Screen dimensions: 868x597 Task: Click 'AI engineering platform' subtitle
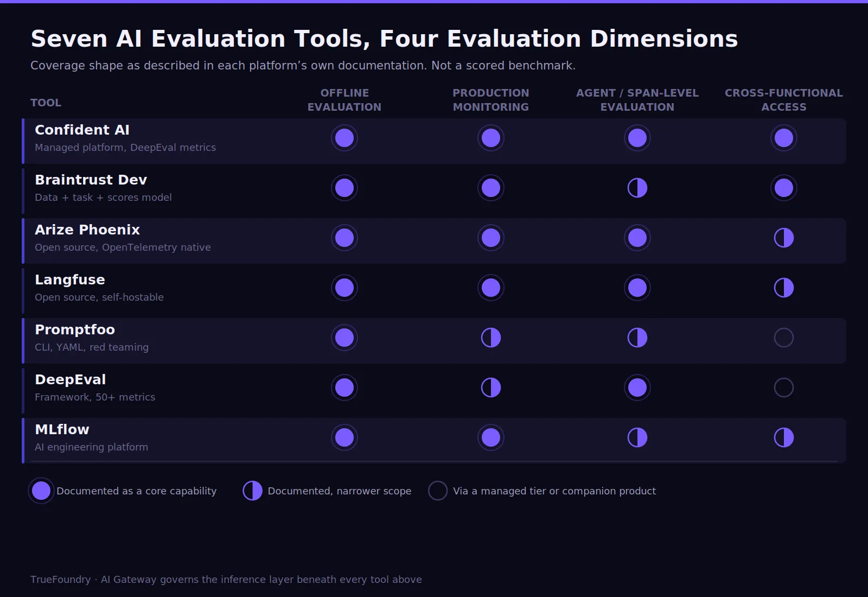click(x=91, y=447)
